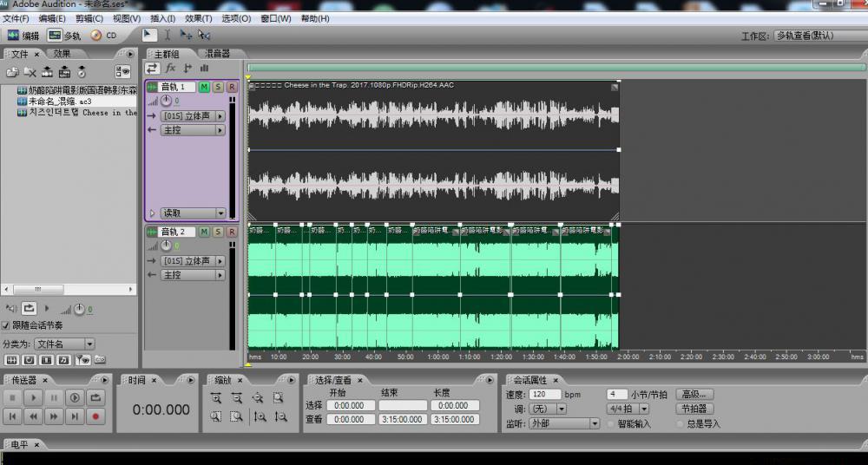Click the Fast Forward transport button
Viewport: 868px width, 465px height.
point(54,416)
